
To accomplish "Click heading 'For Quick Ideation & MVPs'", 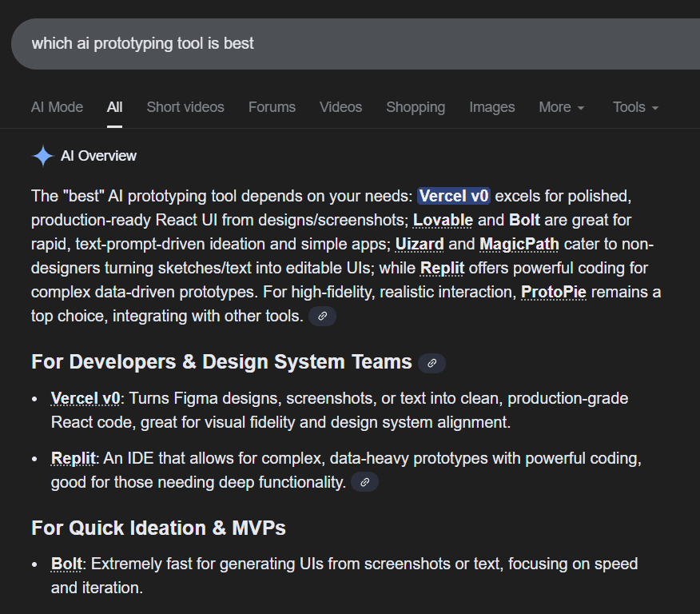I will pos(158,528).
